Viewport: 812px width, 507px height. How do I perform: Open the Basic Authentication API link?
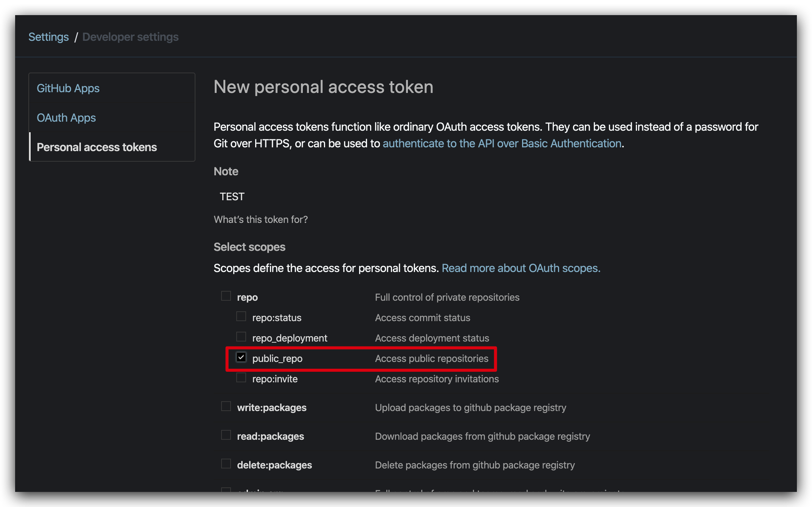tap(502, 144)
